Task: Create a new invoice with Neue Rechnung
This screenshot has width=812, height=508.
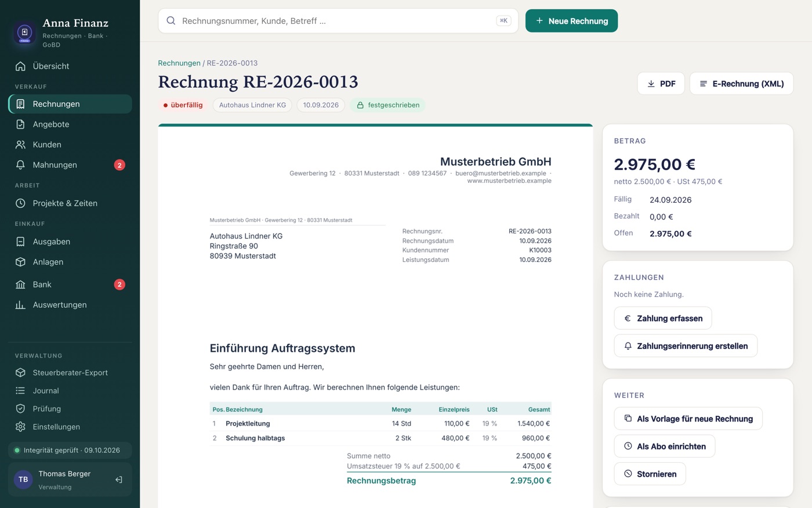Action: [571, 21]
